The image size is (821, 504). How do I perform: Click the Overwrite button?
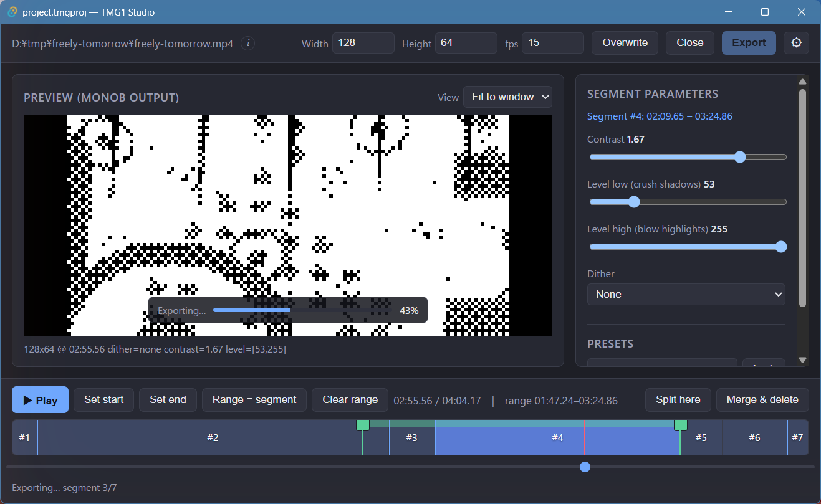click(x=625, y=43)
